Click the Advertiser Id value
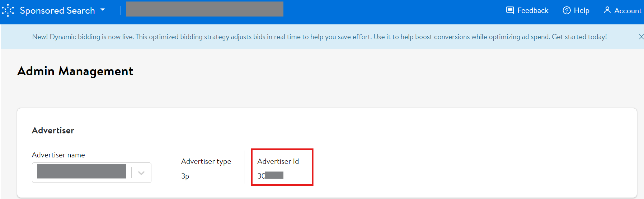The width and height of the screenshot is (644, 199). [270, 176]
